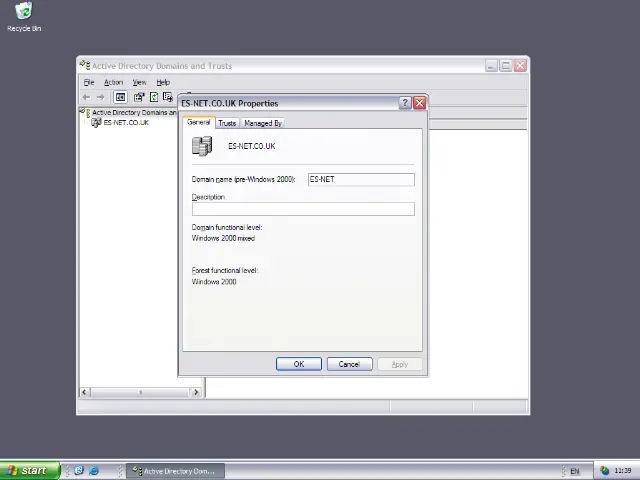Click the pre-Windows 2000 domain name field
This screenshot has height=480, width=640.
361,180
